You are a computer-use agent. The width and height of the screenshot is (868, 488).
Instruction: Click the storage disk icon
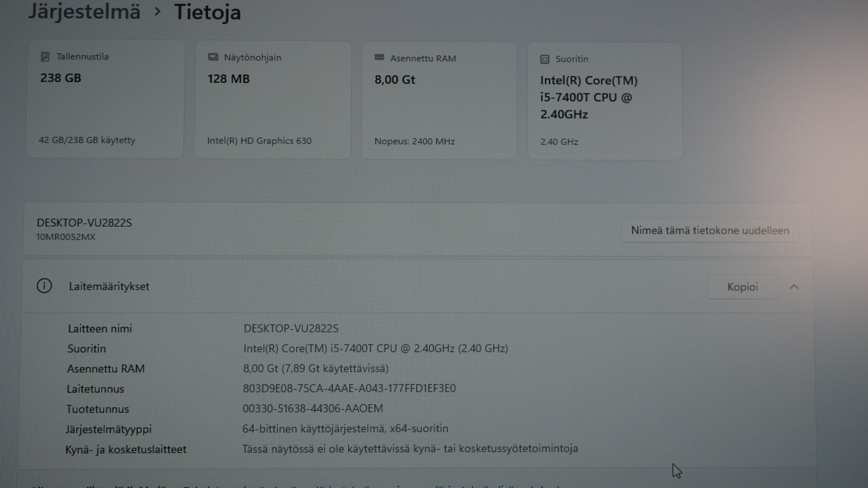(x=45, y=56)
